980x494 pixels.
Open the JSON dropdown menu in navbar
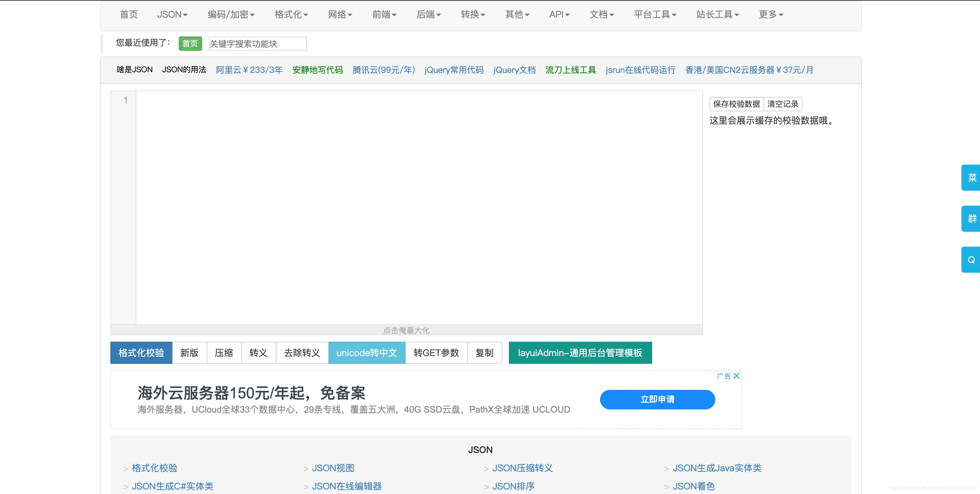(x=172, y=14)
